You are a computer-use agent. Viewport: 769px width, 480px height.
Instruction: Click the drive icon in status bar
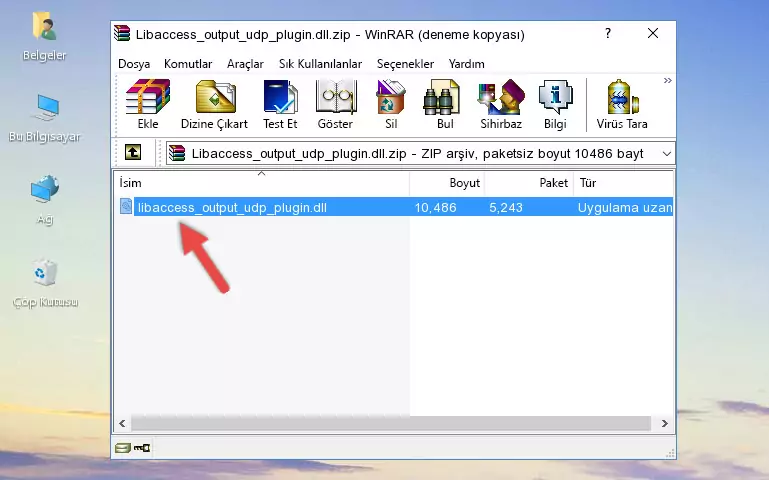tap(123, 448)
